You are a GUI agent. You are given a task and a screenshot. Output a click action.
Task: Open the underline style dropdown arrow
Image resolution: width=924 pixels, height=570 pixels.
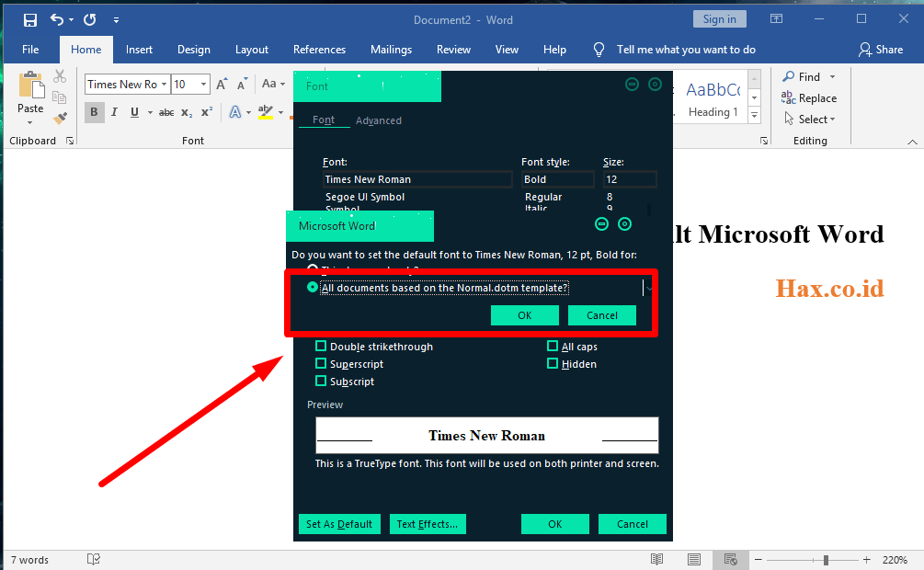click(150, 112)
